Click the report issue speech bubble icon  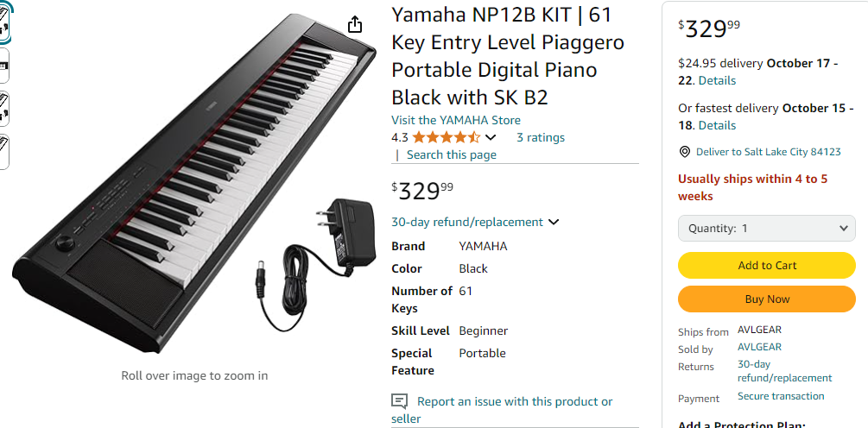click(399, 401)
